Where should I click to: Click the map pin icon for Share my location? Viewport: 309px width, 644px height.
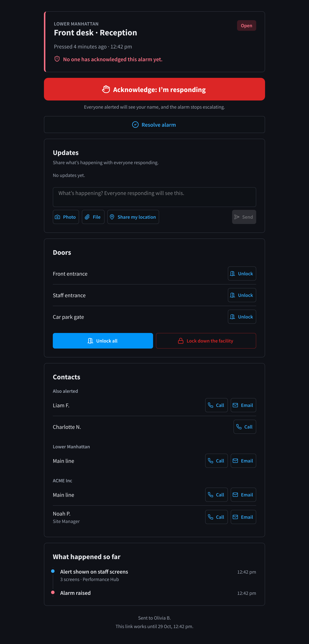tap(112, 217)
